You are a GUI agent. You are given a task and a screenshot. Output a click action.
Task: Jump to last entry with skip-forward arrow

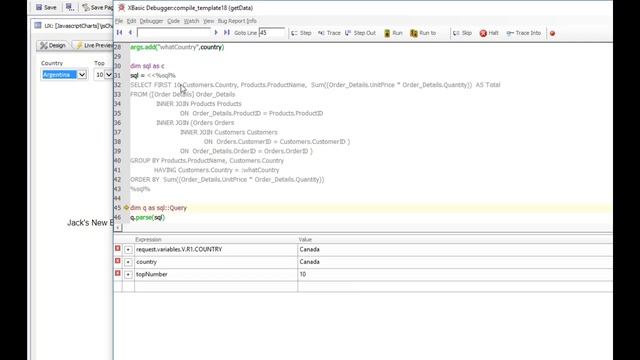227,33
